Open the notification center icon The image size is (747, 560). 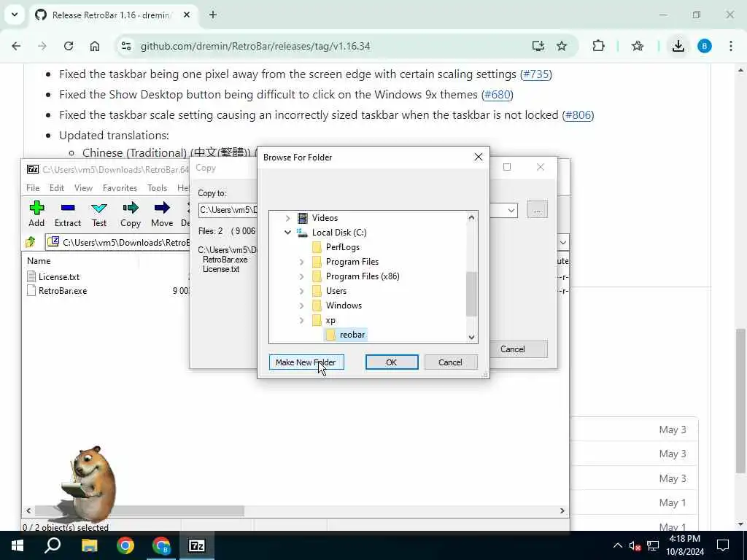[x=723, y=545]
